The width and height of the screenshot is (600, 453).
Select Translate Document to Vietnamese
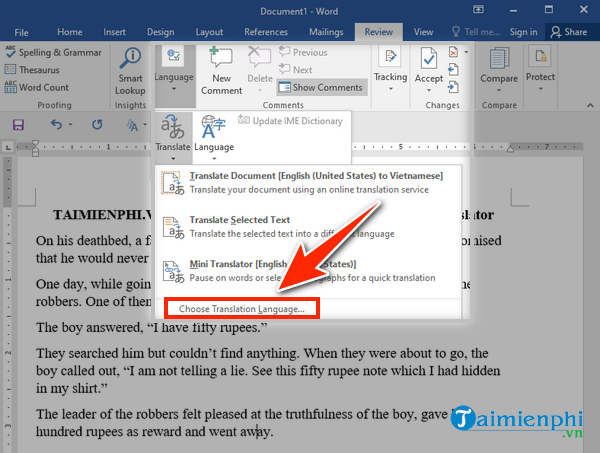308,183
